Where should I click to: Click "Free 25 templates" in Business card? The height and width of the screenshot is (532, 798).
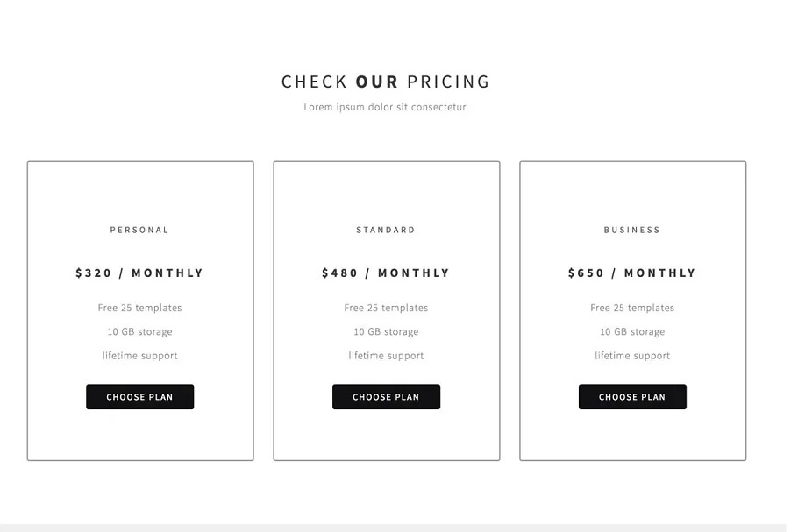tap(632, 308)
